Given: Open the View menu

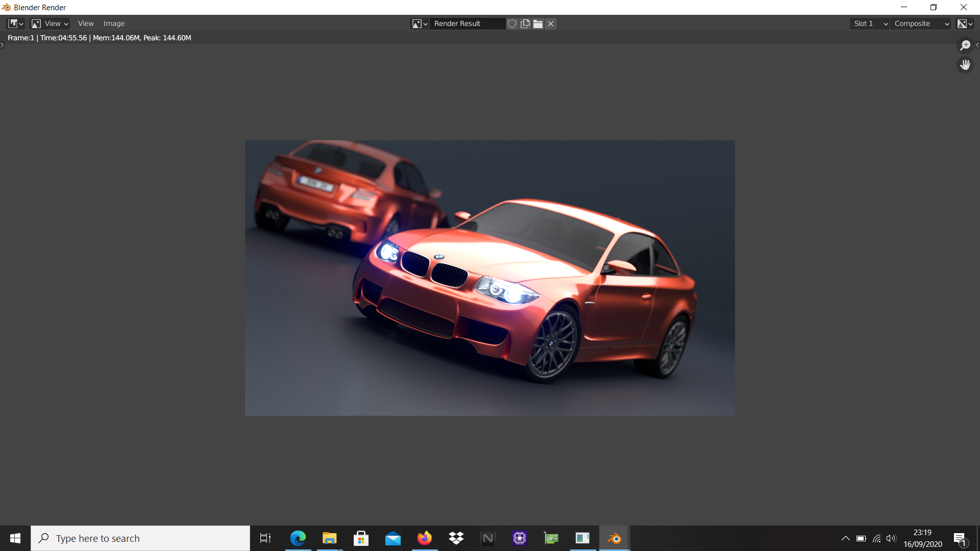Looking at the screenshot, I should tap(86, 23).
